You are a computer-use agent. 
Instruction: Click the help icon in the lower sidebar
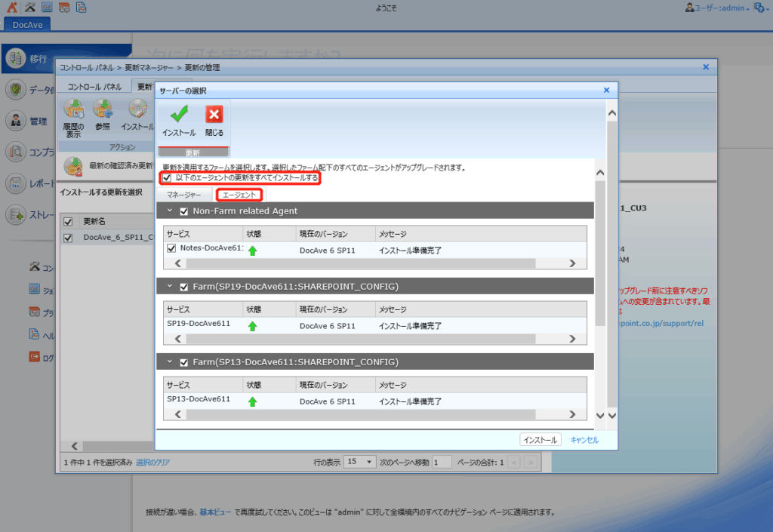[35, 334]
